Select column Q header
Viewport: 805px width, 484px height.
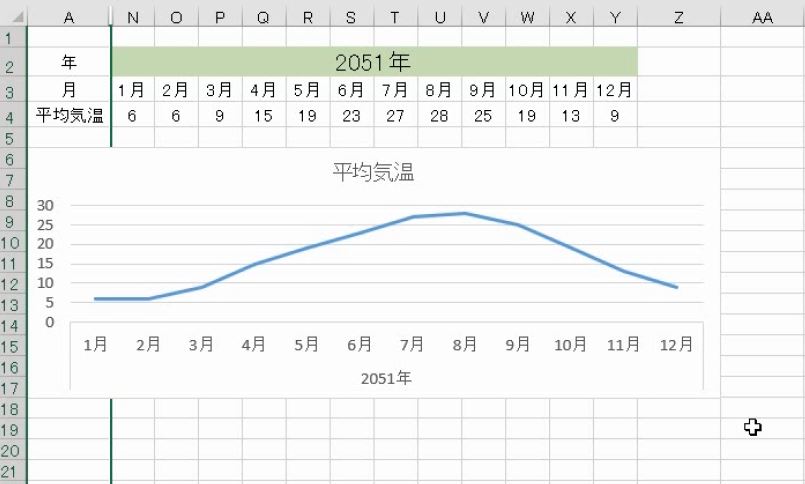pyautogui.click(x=264, y=17)
